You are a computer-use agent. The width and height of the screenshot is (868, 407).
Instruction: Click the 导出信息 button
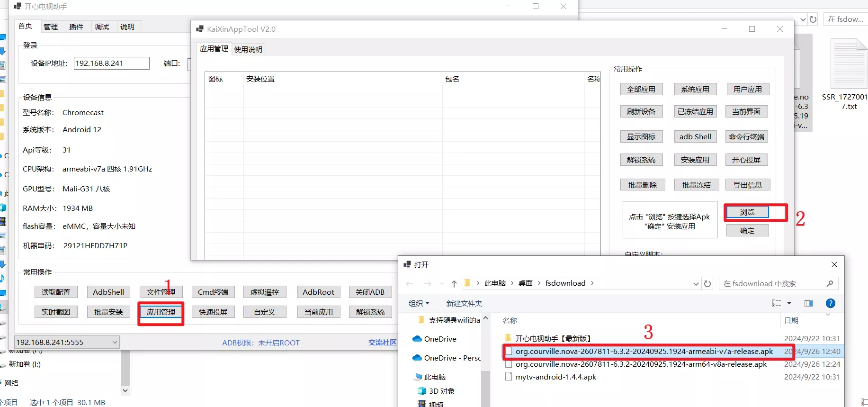(x=748, y=185)
